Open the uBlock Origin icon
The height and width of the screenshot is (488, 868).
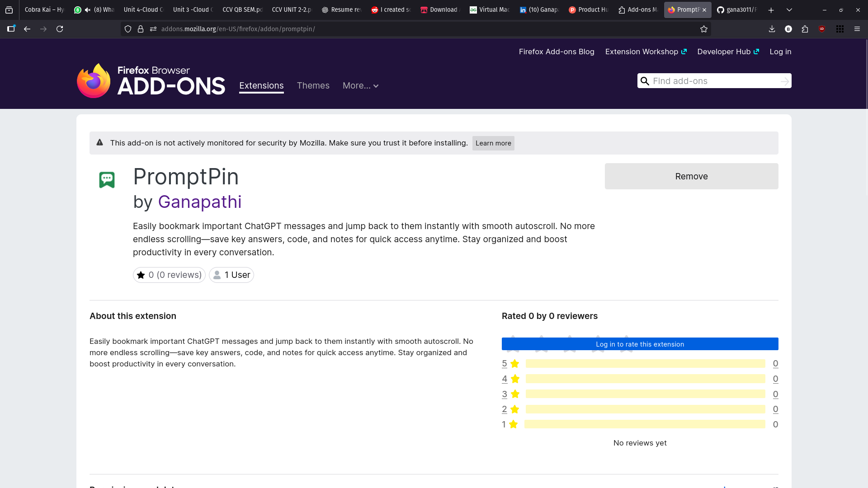coord(822,29)
